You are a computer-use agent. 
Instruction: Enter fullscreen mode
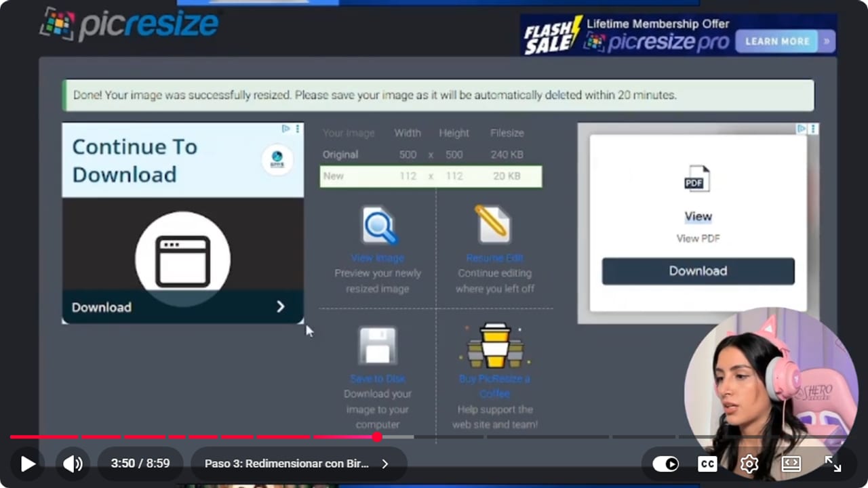click(x=833, y=464)
